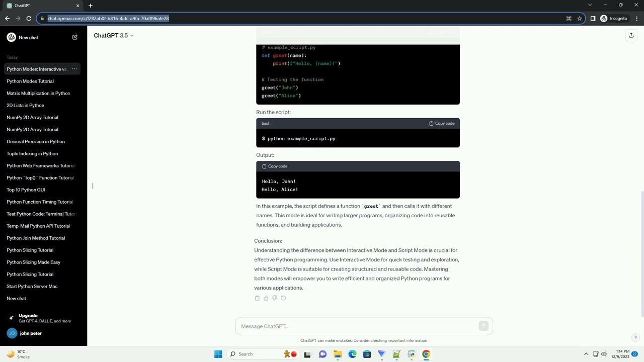Open File Explorer from the taskbar
The width and height of the screenshot is (644, 362).
(338, 354)
